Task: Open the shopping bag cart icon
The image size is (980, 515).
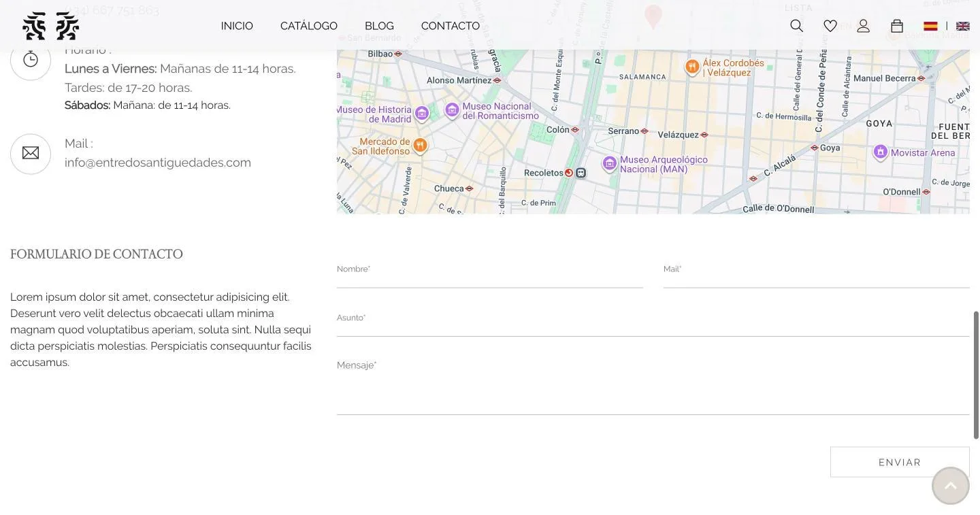Action: coord(897,26)
